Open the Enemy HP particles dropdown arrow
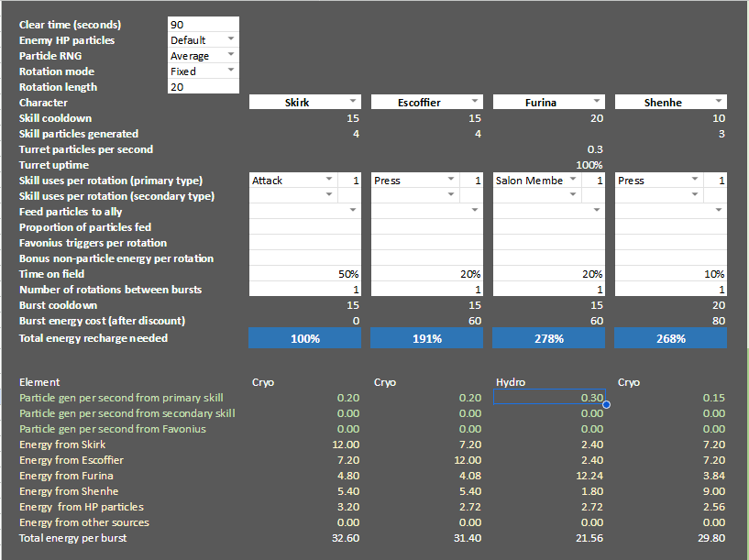Screen dimensions: 749x560 (x=231, y=38)
